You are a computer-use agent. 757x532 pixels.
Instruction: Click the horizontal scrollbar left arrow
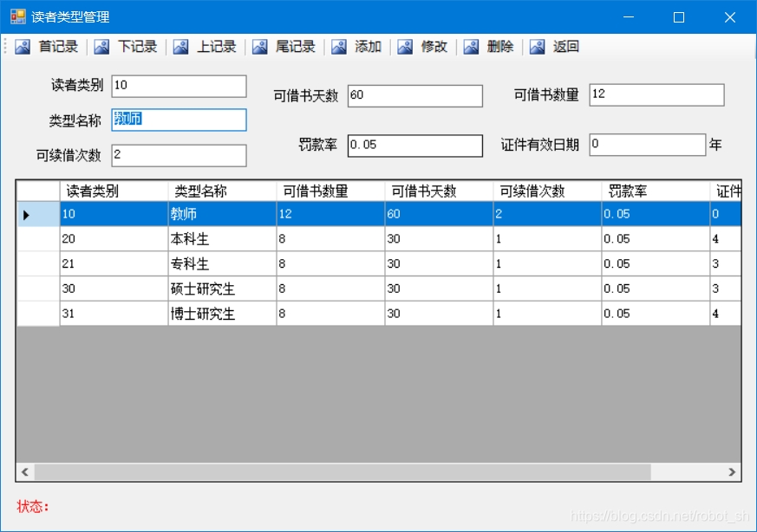(x=25, y=471)
